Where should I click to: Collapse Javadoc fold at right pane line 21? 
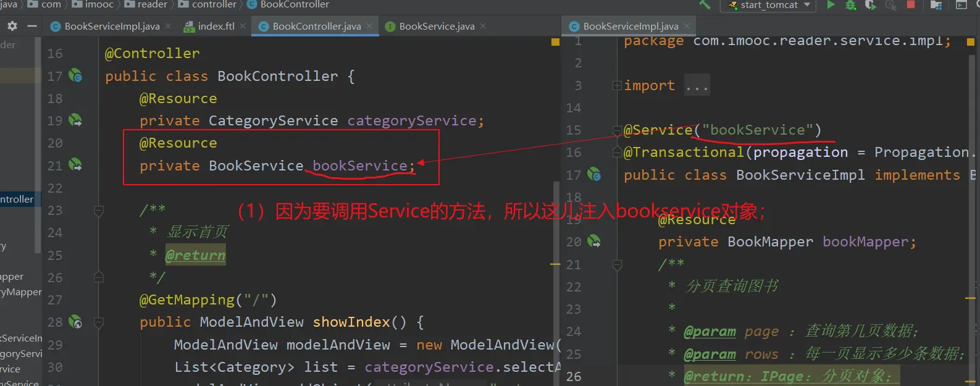[617, 265]
